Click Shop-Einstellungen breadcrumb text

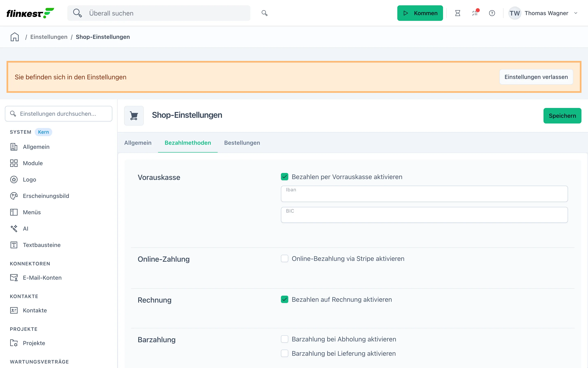pyautogui.click(x=103, y=37)
